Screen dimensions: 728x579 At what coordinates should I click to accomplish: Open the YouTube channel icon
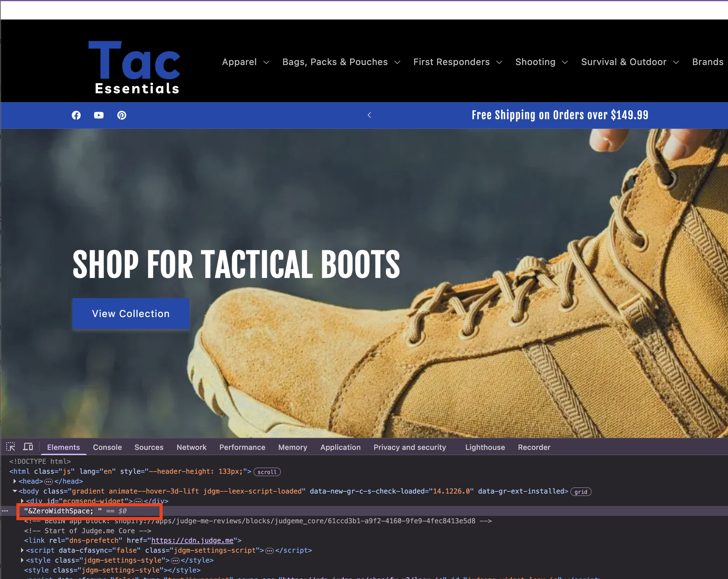point(99,115)
